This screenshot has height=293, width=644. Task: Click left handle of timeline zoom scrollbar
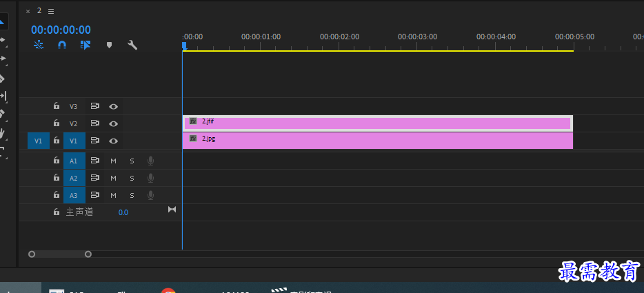tap(32, 254)
